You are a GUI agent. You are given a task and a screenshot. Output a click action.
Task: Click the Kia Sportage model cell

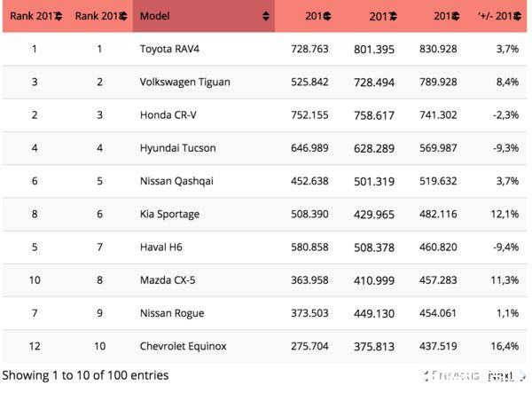[169, 215]
